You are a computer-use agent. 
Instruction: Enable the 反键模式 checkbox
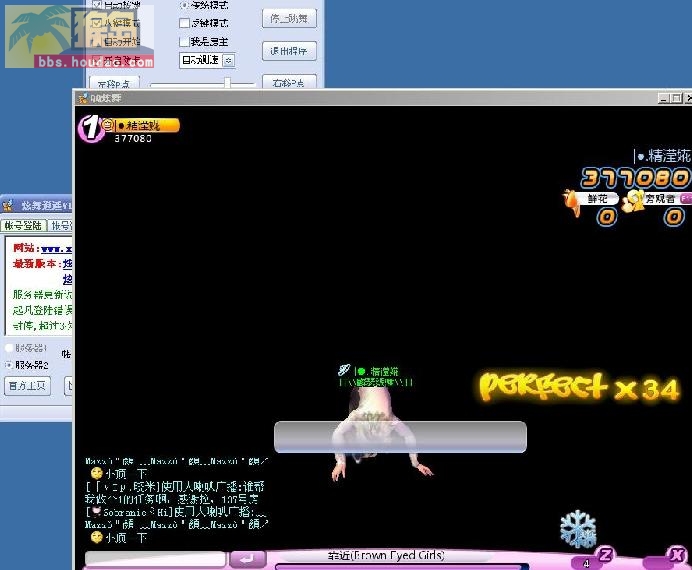184,23
